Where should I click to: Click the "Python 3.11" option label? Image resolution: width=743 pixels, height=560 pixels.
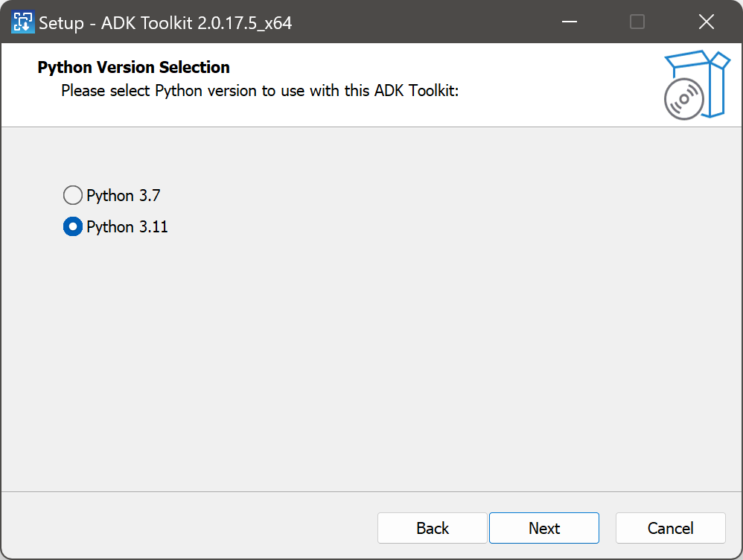point(127,227)
